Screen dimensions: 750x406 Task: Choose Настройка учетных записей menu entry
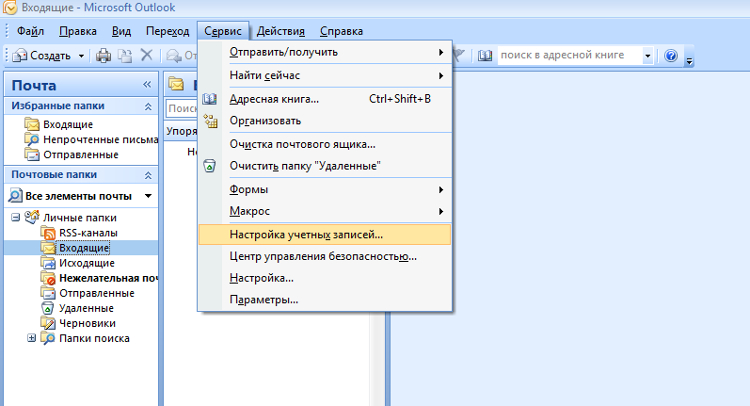(325, 235)
